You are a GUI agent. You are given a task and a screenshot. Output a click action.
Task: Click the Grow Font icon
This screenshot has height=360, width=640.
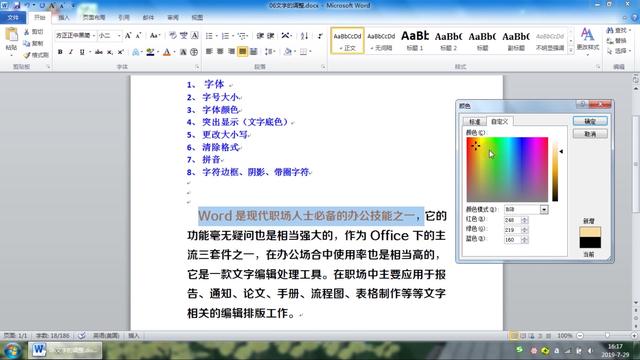click(128, 36)
